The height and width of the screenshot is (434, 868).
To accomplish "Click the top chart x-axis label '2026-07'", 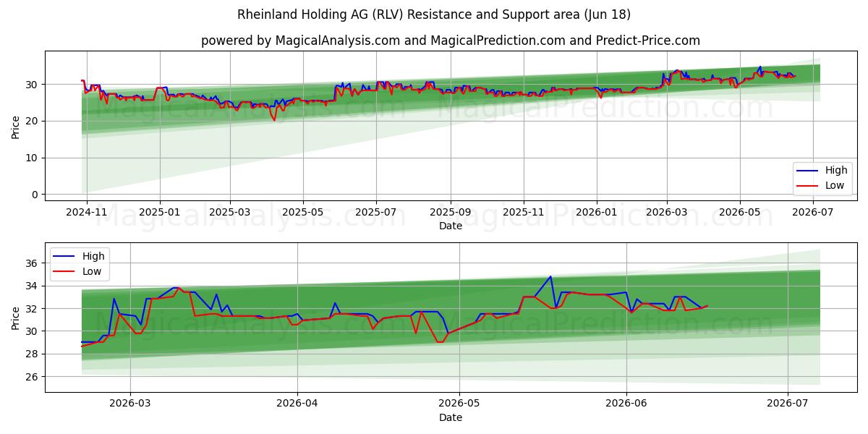I will pyautogui.click(x=812, y=213).
